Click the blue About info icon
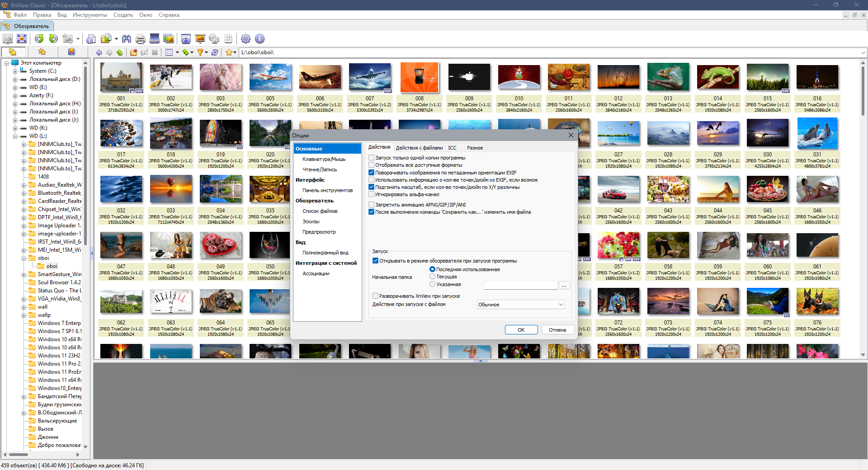Image resolution: width=868 pixels, height=470 pixels. click(x=259, y=39)
